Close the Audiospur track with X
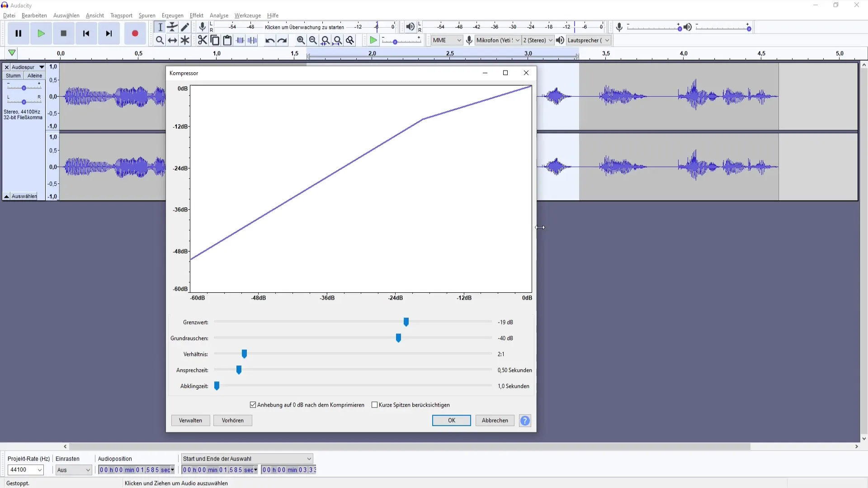 (7, 67)
